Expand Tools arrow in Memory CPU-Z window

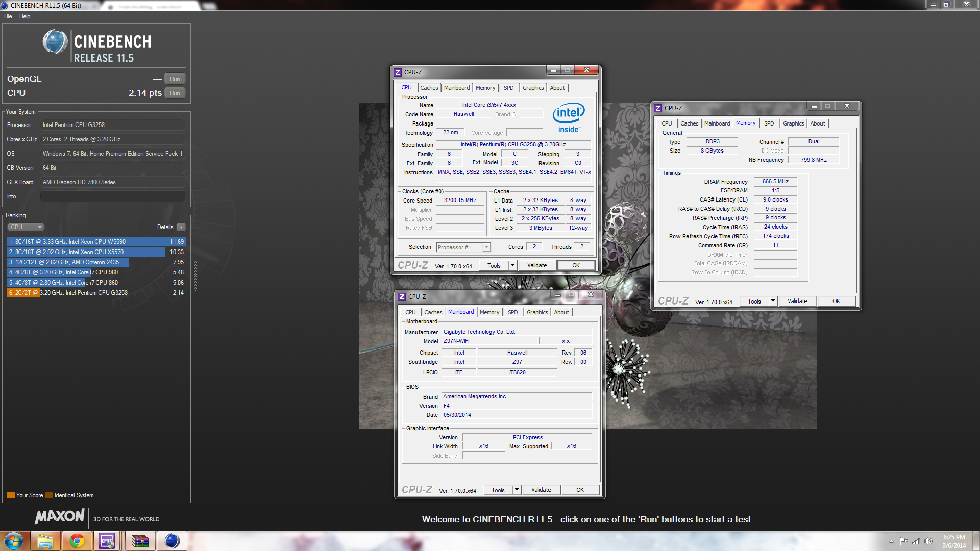(x=773, y=301)
